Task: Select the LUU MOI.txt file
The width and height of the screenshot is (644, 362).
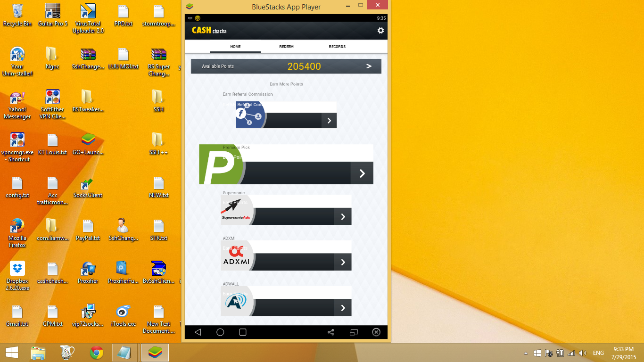Action: (x=124, y=58)
